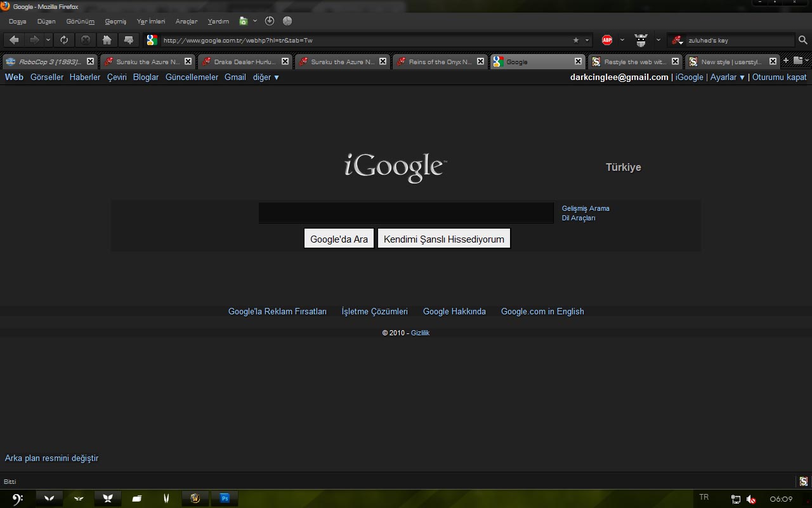Go to the Home page icon

[107, 40]
